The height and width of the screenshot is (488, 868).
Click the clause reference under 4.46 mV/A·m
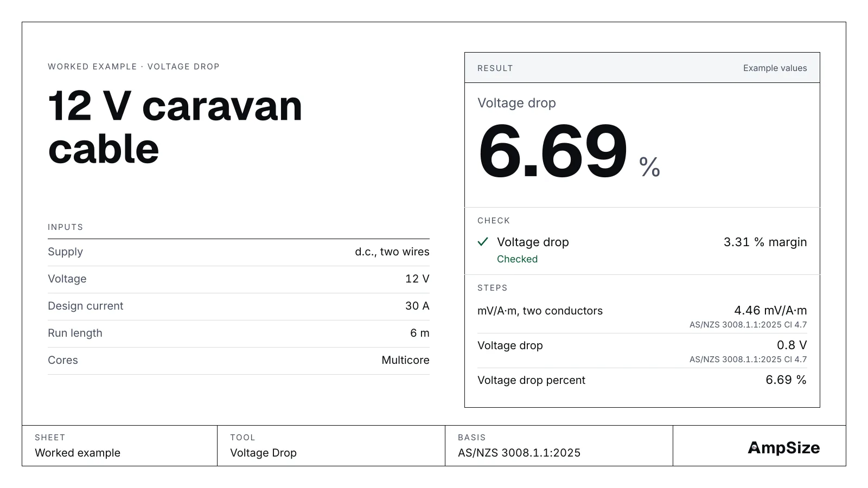[748, 325]
